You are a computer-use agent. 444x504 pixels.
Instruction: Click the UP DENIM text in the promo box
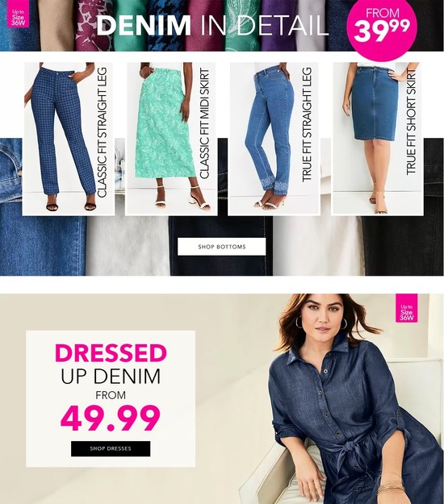pyautogui.click(x=111, y=377)
